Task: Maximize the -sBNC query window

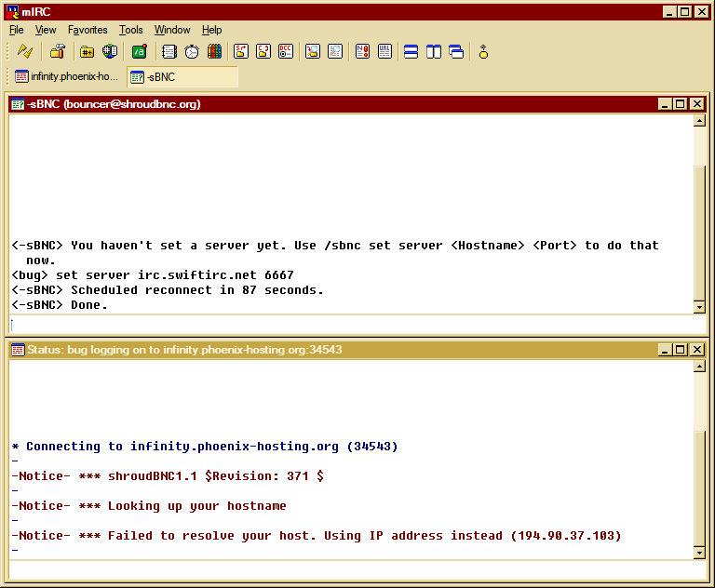Action: 681,104
